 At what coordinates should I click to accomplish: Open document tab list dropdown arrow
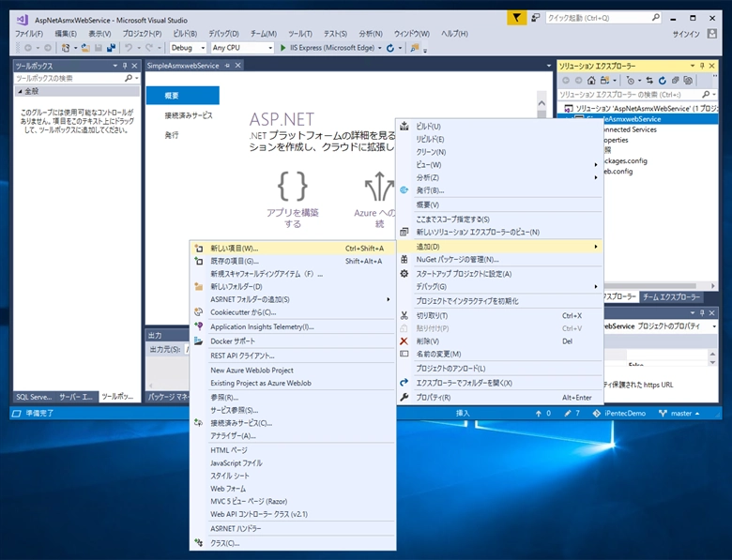(549, 66)
